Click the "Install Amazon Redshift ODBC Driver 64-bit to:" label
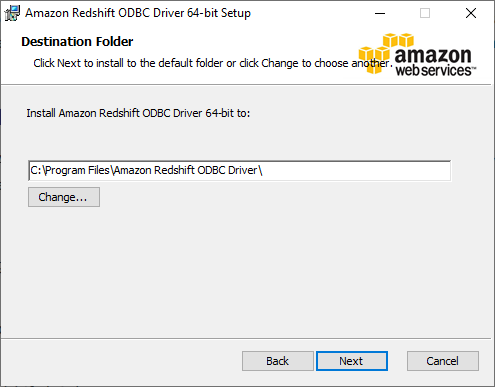Image resolution: width=495 pixels, height=387 pixels. [138, 113]
